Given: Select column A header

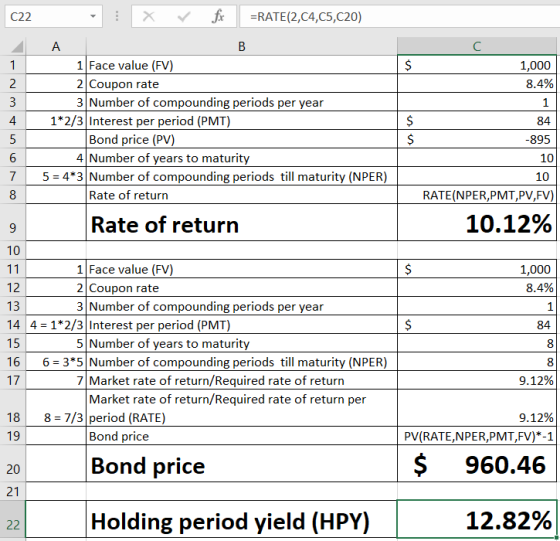Looking at the screenshot, I should click(56, 46).
